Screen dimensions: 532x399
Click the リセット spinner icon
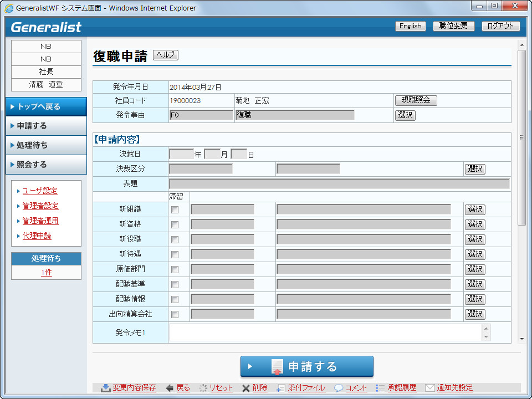[203, 388]
